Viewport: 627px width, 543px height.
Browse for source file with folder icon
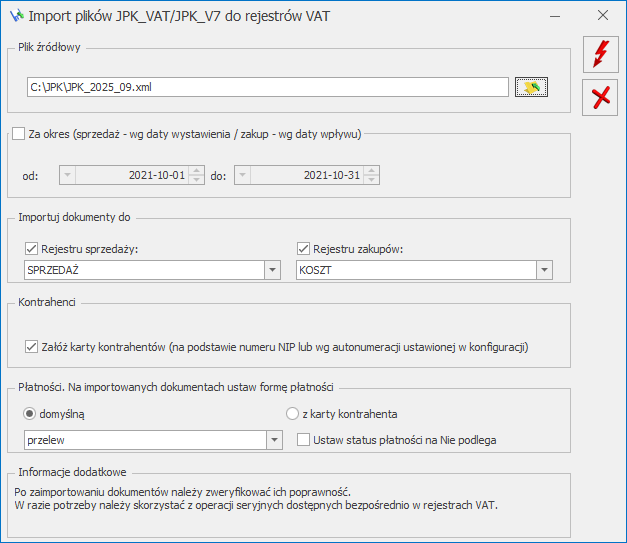click(531, 87)
